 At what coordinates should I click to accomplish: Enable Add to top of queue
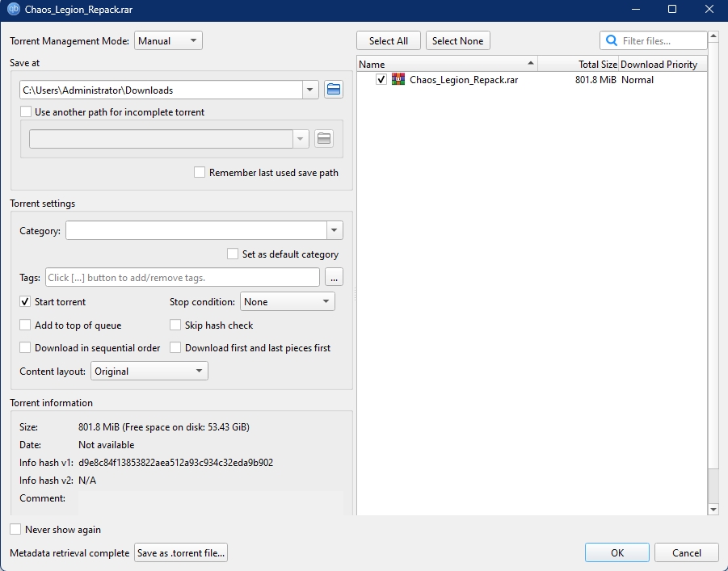click(25, 325)
